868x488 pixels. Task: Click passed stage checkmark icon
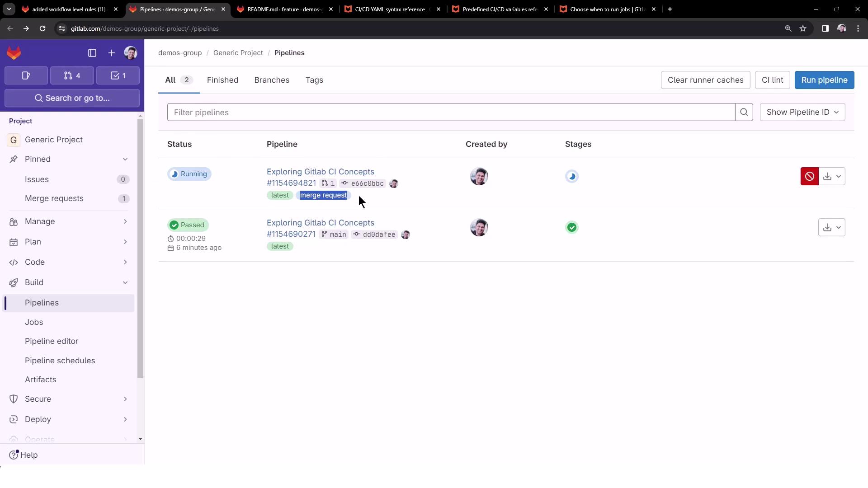pyautogui.click(x=572, y=227)
